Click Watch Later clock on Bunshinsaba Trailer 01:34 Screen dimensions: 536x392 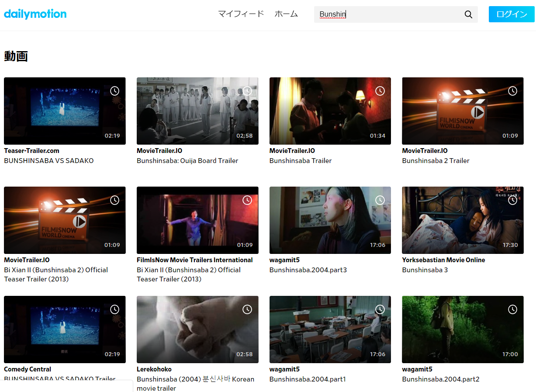pos(380,91)
